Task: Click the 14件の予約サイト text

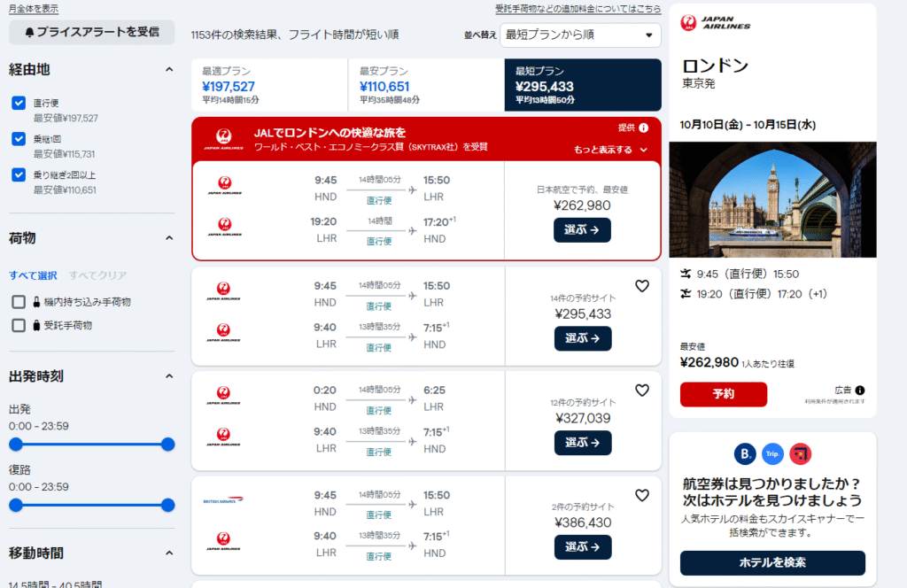Action: (x=583, y=298)
